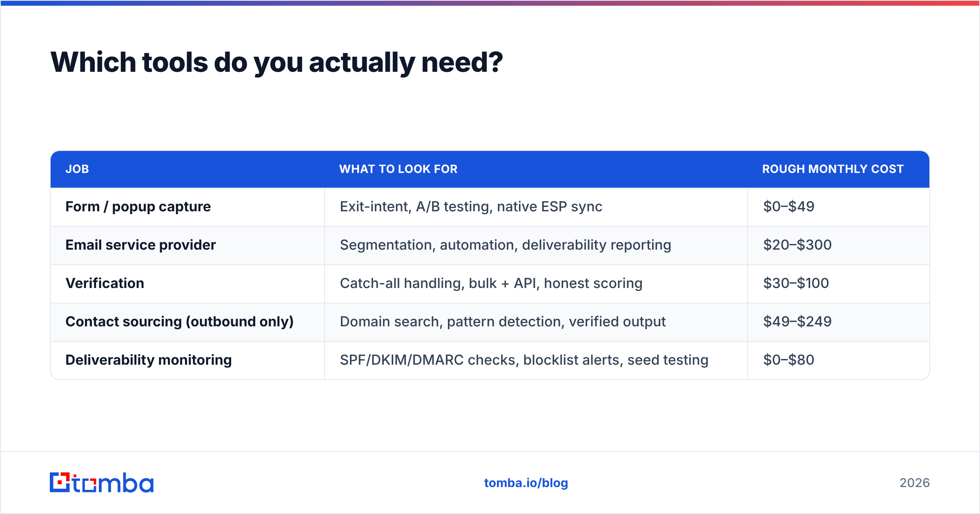Click the 'Verification' row label
Screen dimensions: 980x514
tap(105, 283)
